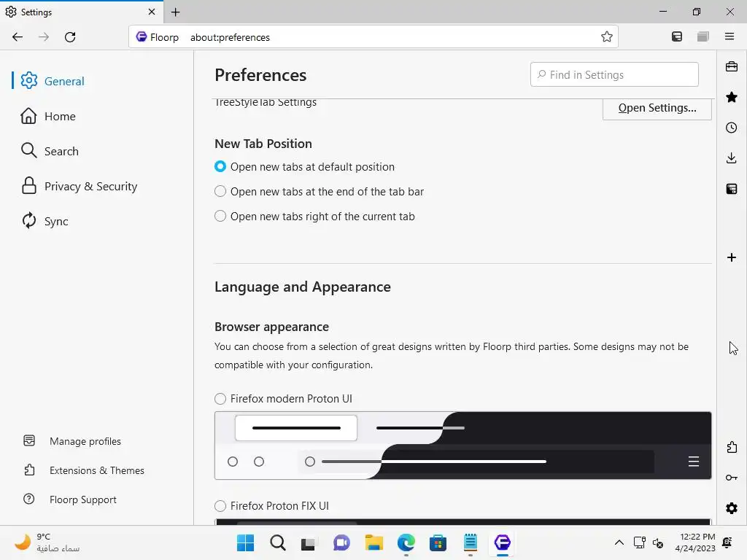Click the Proton UI preview thumbnail
The image size is (747, 560).
point(463,446)
